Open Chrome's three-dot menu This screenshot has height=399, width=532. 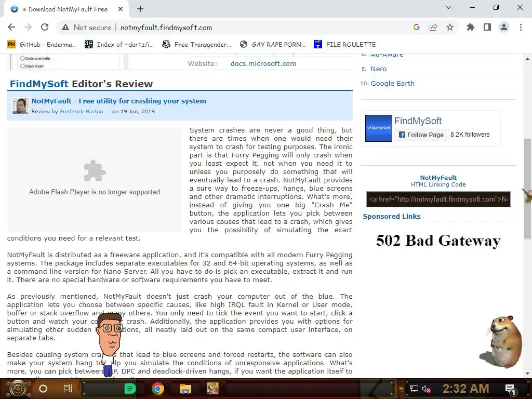click(x=521, y=28)
